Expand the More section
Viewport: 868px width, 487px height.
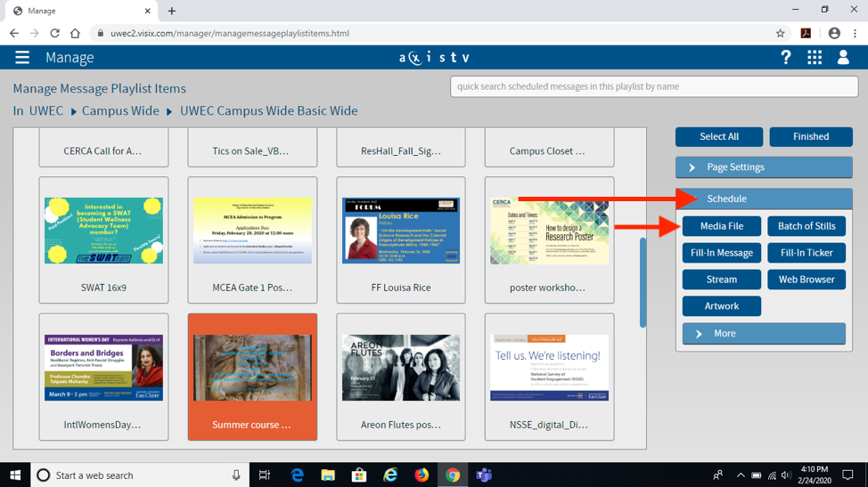[764, 333]
